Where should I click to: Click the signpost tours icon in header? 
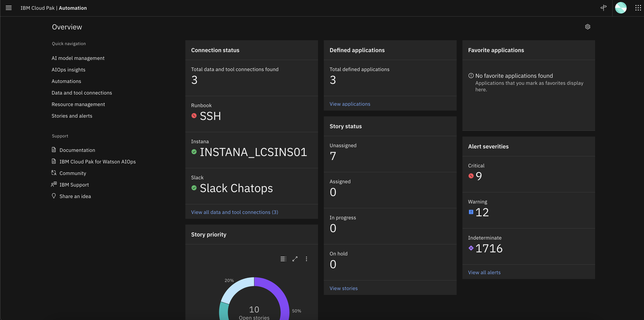(604, 8)
